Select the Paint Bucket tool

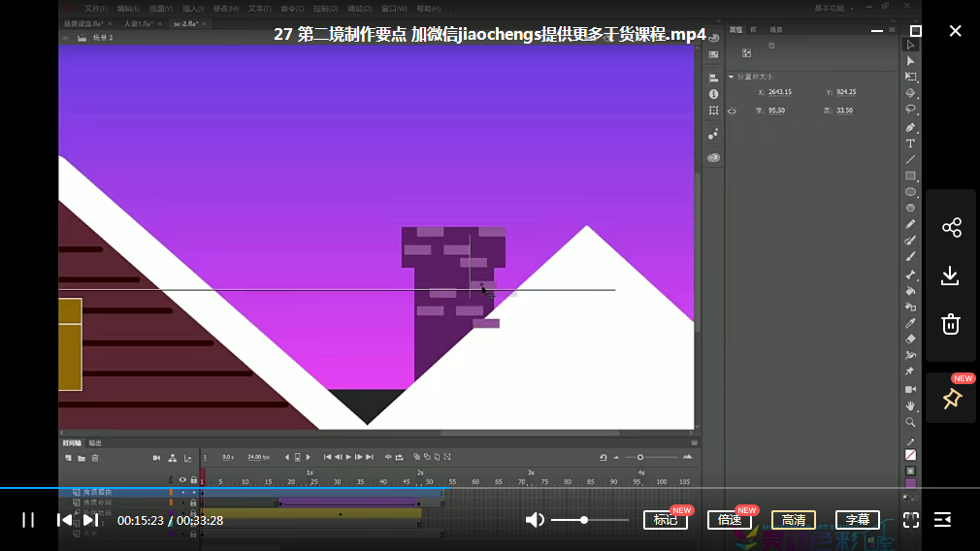(911, 291)
